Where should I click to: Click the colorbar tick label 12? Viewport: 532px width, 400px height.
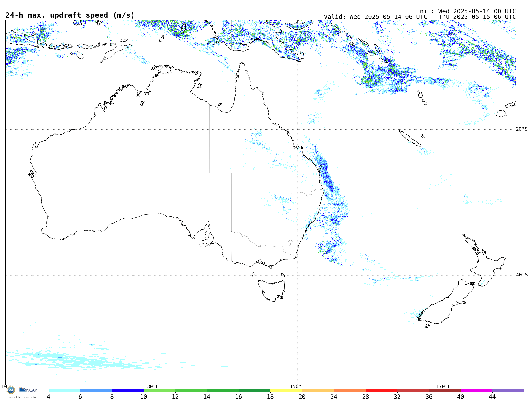[x=175, y=397]
